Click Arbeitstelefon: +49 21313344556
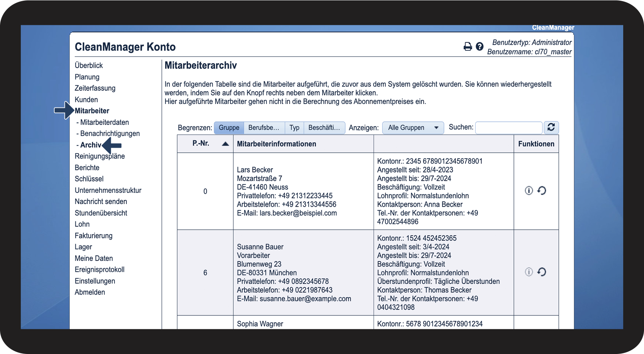This screenshot has width=644, height=354. (287, 204)
